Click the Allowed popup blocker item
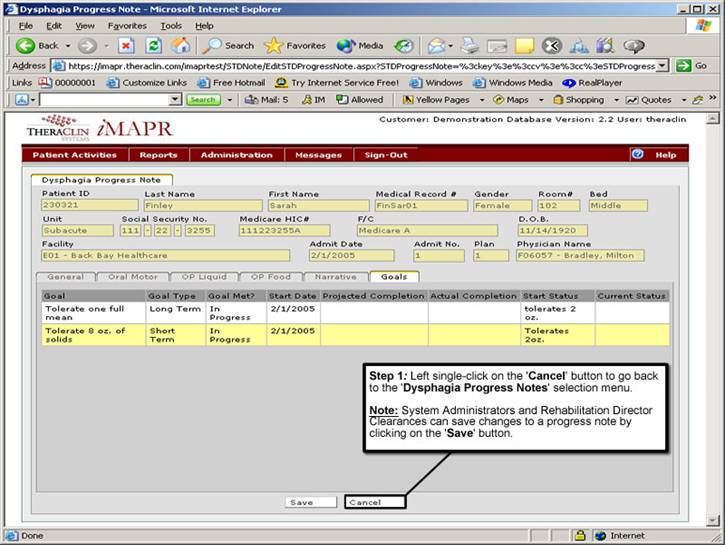Viewport: 725px width, 545px height. 360,99
